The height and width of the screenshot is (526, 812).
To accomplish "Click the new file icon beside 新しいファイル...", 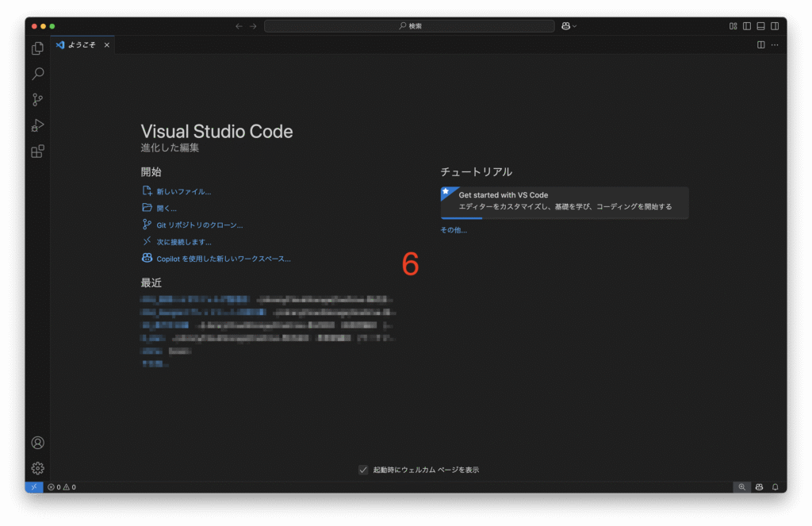I will (147, 191).
